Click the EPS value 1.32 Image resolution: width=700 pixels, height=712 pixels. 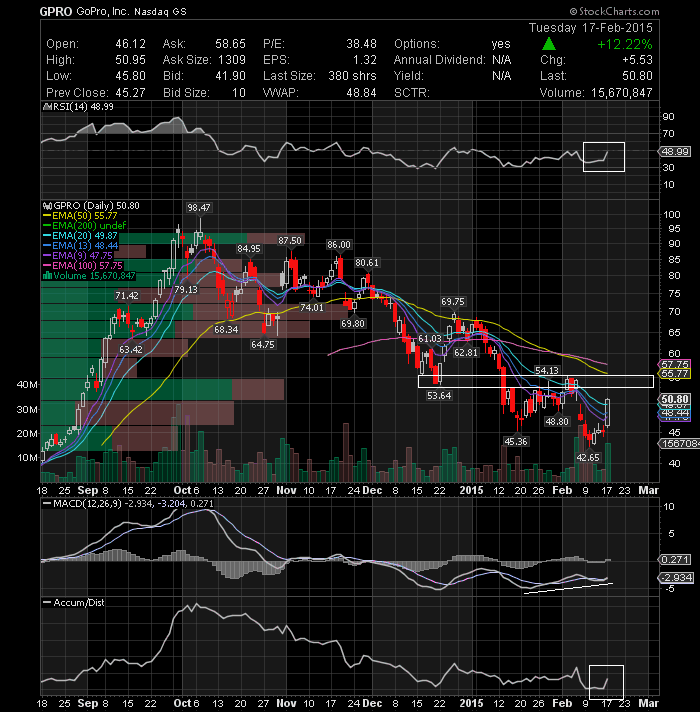click(x=365, y=60)
